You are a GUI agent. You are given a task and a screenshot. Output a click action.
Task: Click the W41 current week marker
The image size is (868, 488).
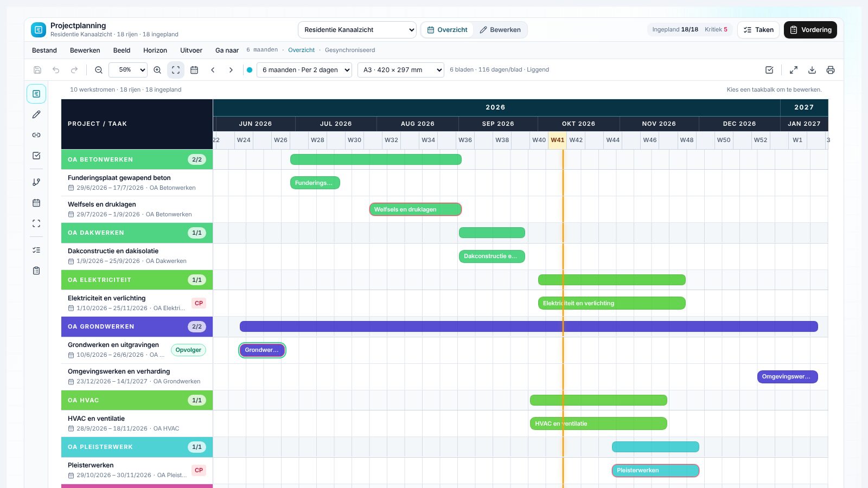pyautogui.click(x=557, y=140)
